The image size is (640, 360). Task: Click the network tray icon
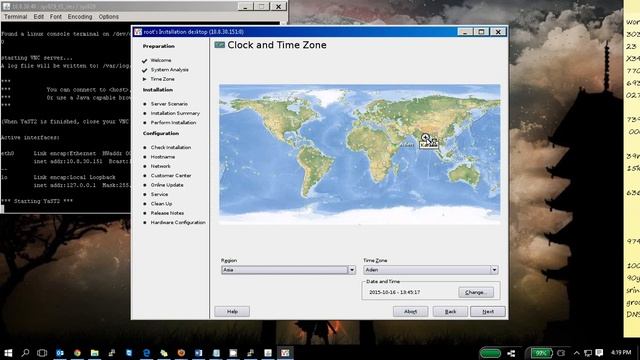coord(588,353)
